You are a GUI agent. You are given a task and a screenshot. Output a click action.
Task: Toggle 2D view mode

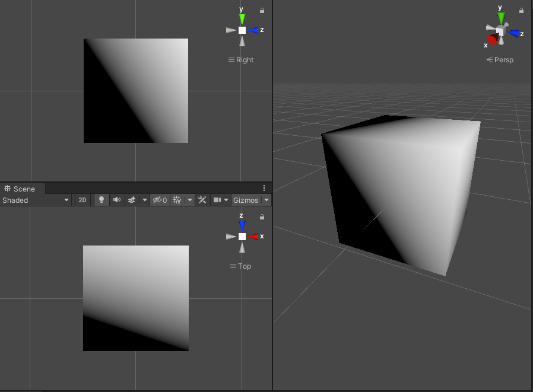pyautogui.click(x=83, y=200)
